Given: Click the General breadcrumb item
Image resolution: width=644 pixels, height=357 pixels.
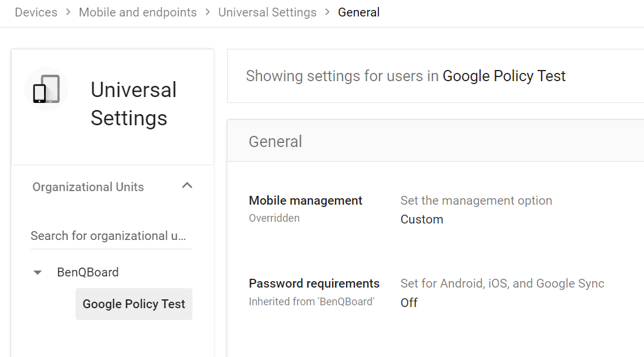Looking at the screenshot, I should (359, 12).
